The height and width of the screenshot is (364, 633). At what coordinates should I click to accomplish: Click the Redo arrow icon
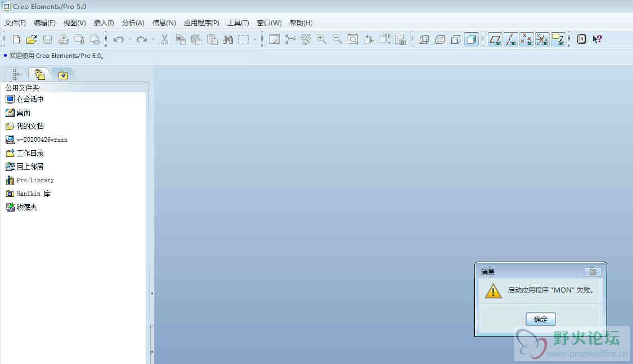pyautogui.click(x=141, y=39)
